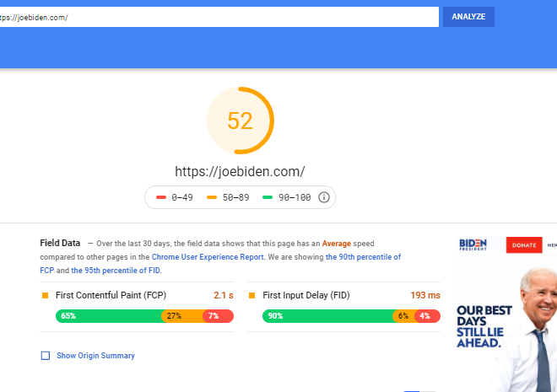The height and width of the screenshot is (392, 557).
Task: Click the orange 50–89 legend marker
Action: [212, 197]
